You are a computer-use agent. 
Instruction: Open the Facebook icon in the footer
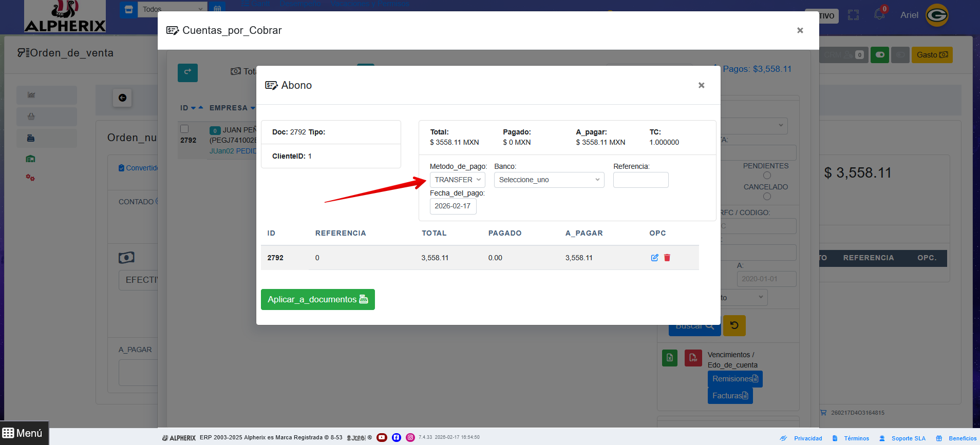tap(396, 437)
